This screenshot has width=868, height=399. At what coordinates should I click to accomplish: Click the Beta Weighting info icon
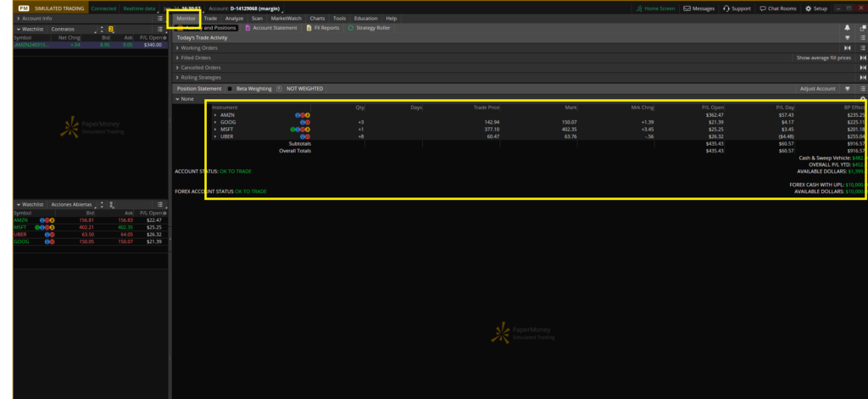coord(278,89)
